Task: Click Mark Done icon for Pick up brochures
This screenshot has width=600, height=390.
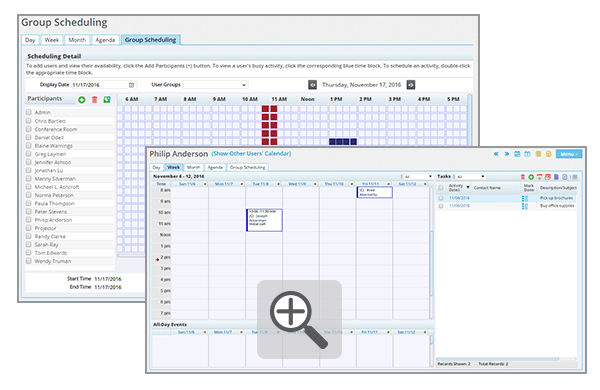Action: [x=525, y=198]
